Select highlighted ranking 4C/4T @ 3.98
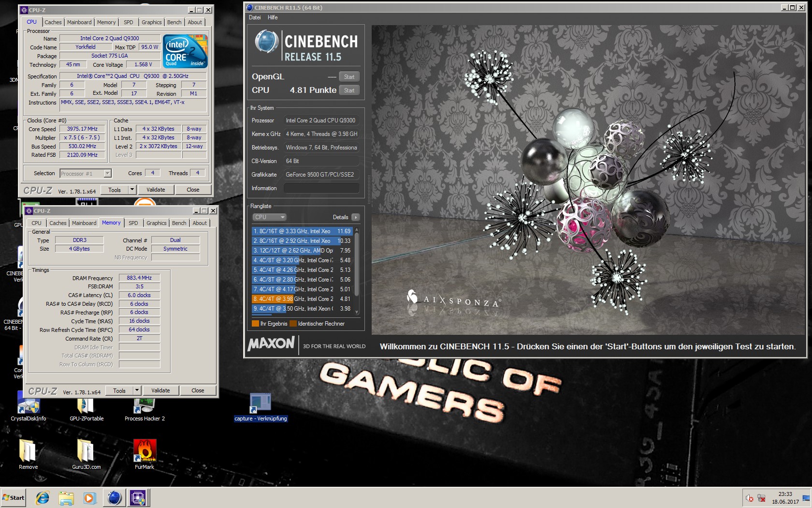 (x=302, y=299)
